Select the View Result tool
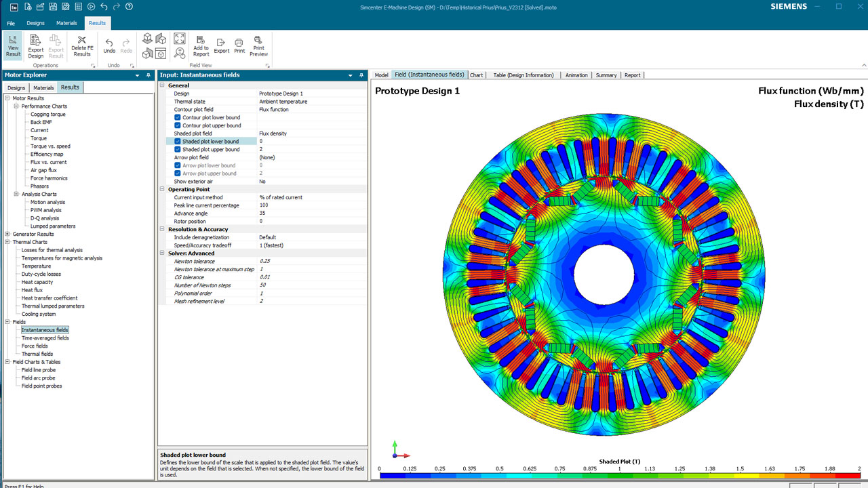The image size is (868, 488). (x=12, y=46)
